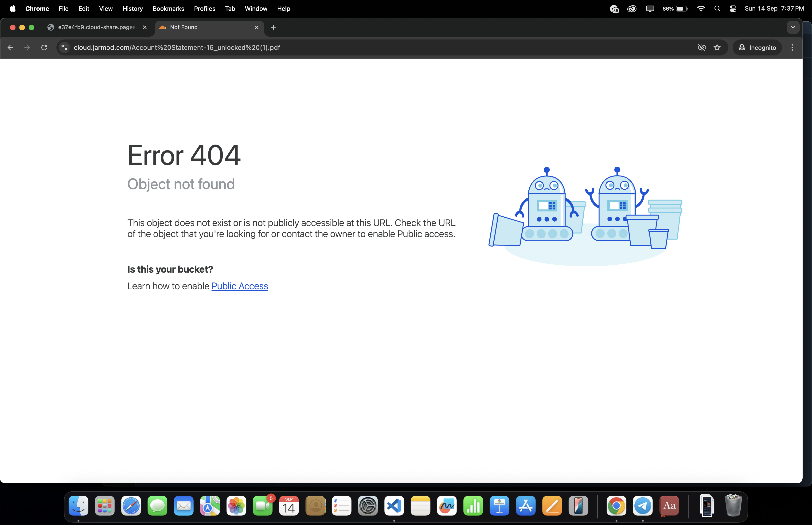Click Google Chrome icon in the Dock
Image resolution: width=812 pixels, height=525 pixels.
coord(617,505)
